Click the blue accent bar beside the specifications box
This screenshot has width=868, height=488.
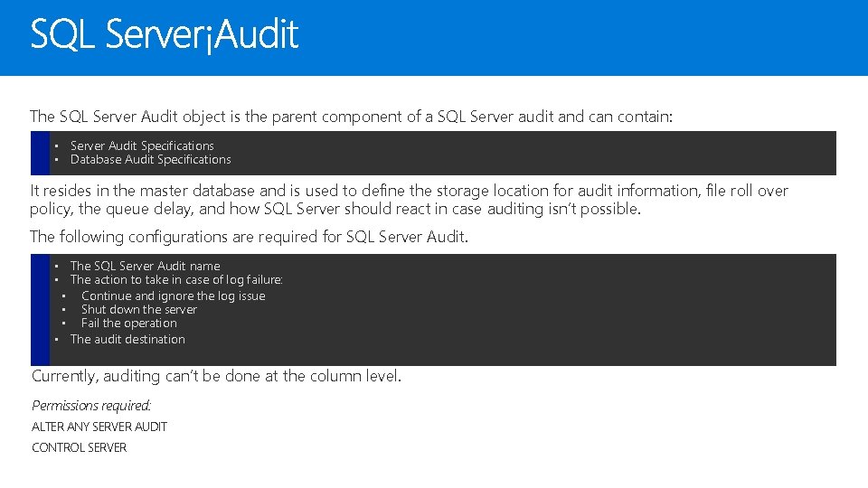(x=39, y=153)
